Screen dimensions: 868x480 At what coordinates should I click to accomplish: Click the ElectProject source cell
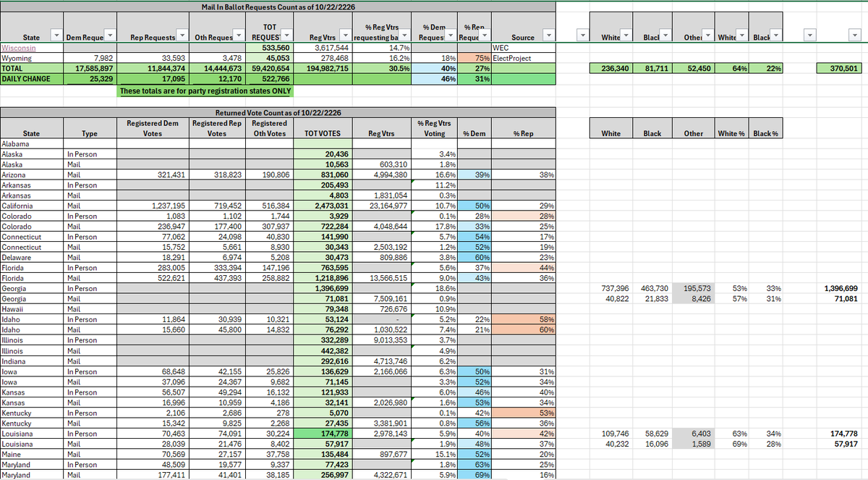(x=523, y=59)
